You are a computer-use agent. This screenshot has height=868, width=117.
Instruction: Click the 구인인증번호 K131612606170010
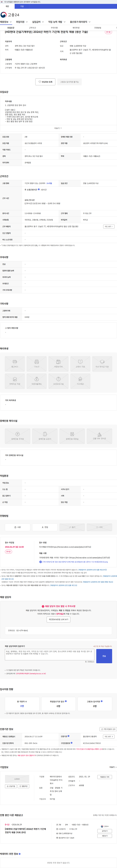[92, 743]
